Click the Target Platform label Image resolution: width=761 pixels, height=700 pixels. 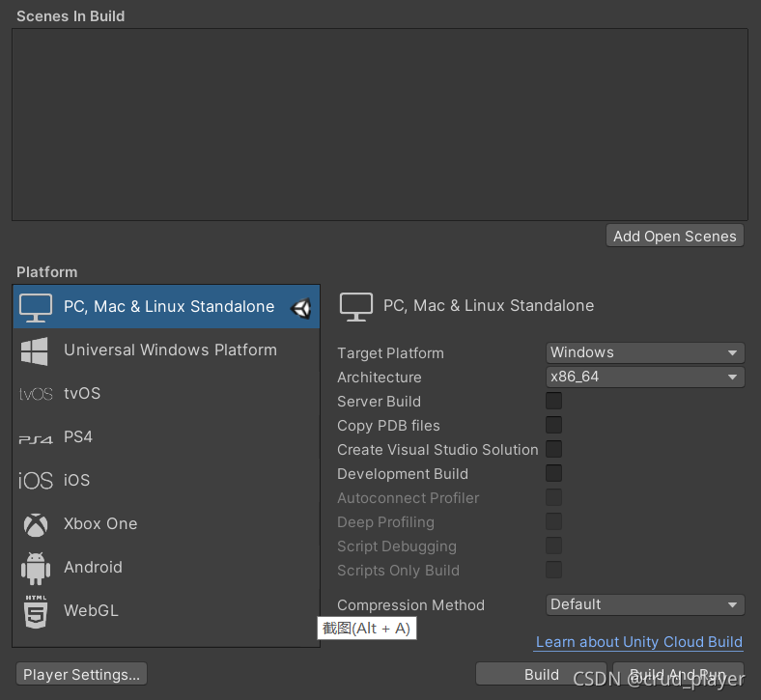pos(391,353)
